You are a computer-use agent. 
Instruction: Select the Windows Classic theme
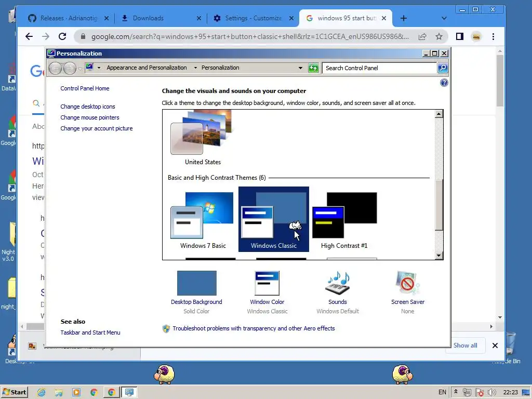point(273,219)
